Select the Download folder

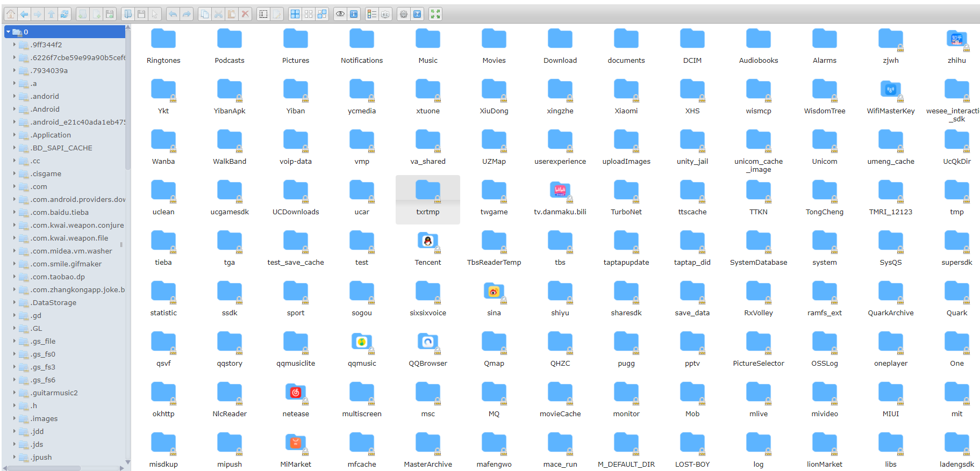pyautogui.click(x=560, y=46)
